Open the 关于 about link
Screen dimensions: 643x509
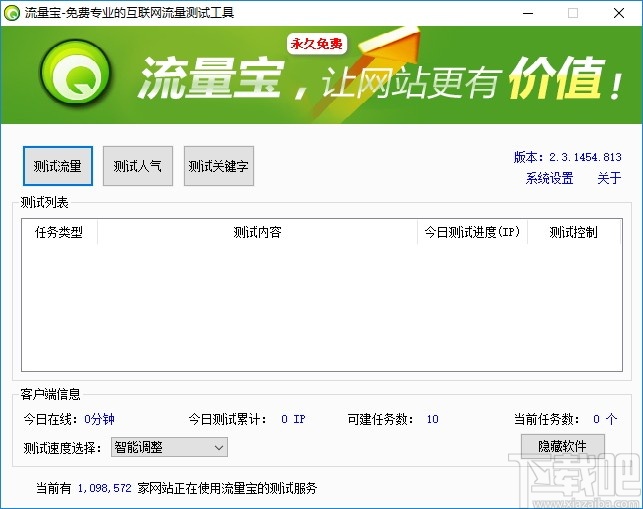point(609,178)
